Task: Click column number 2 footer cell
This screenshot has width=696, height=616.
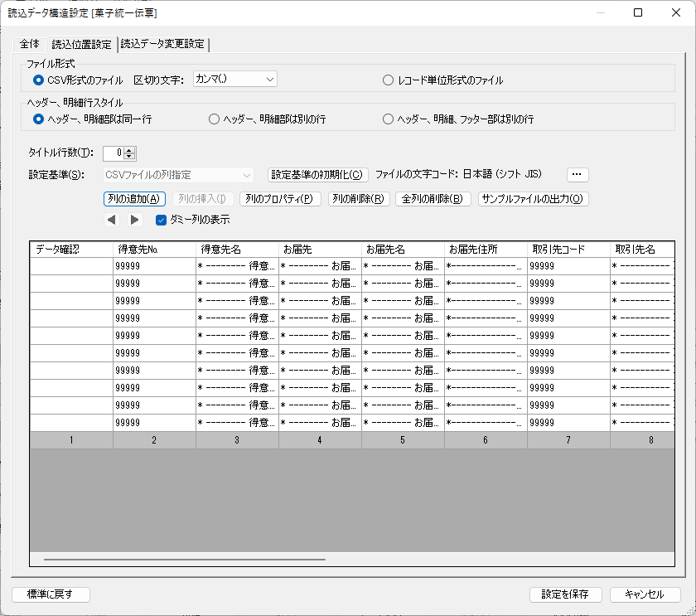Action: pyautogui.click(x=154, y=440)
